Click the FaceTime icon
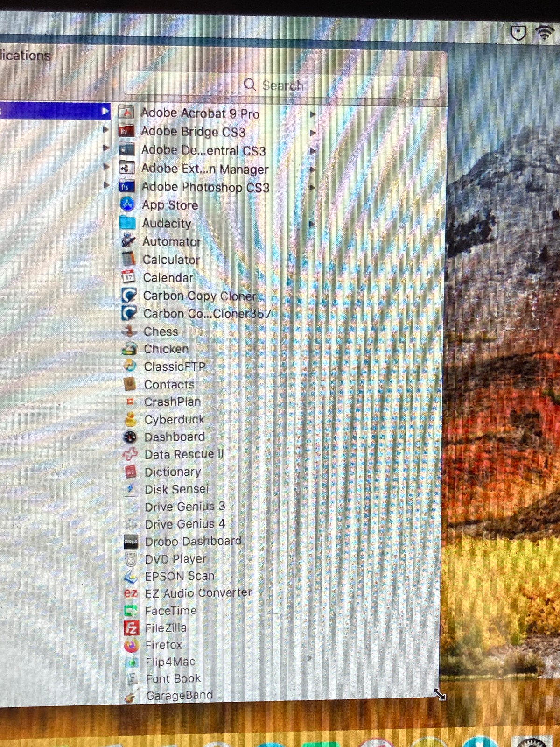Image resolution: width=560 pixels, height=747 pixels. (x=131, y=611)
